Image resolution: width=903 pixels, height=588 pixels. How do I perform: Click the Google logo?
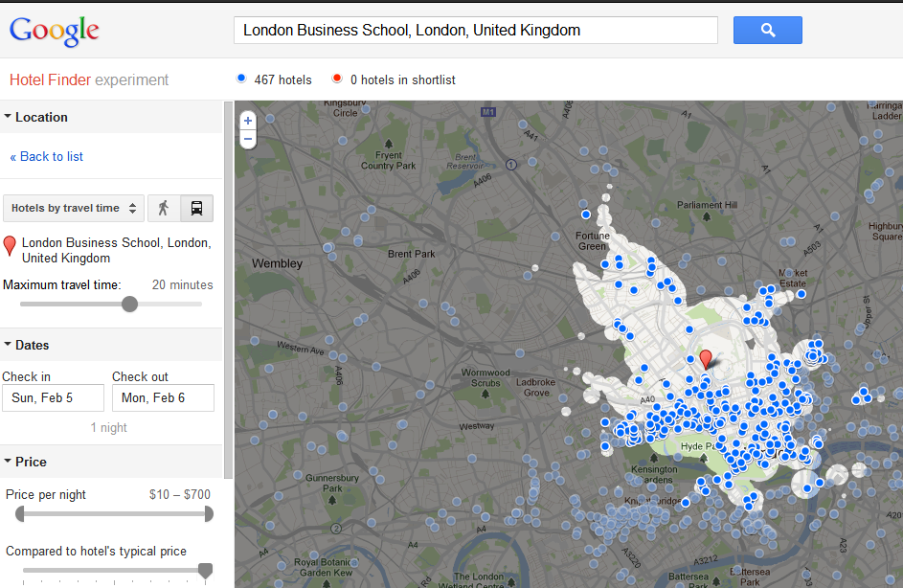tap(55, 31)
